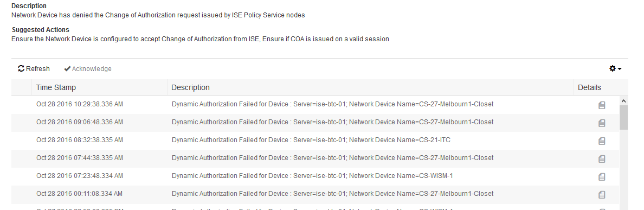
Task: View details icon for the 07:23:48 AM row
Action: click(x=602, y=177)
